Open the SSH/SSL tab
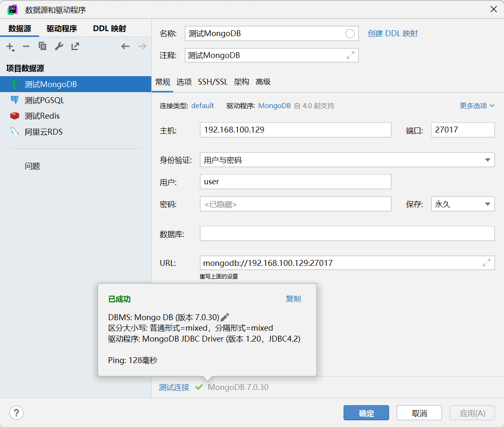504x427 pixels. [x=213, y=82]
